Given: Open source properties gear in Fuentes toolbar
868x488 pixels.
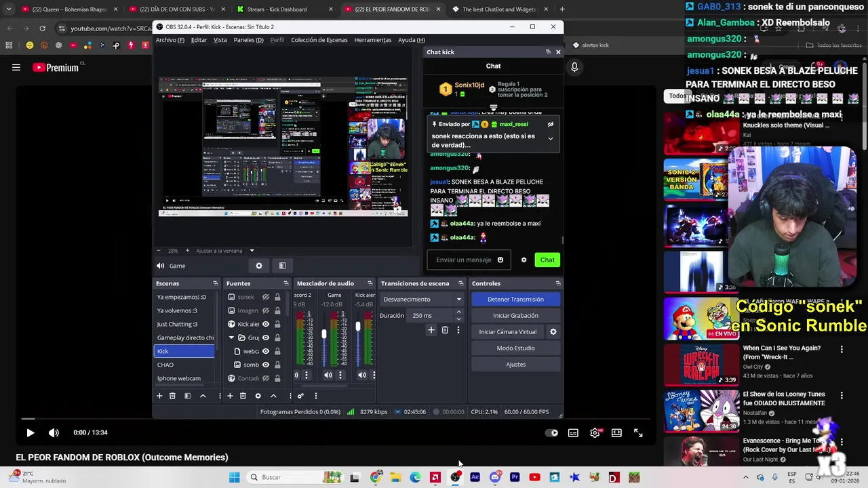Looking at the screenshot, I should pos(258,396).
